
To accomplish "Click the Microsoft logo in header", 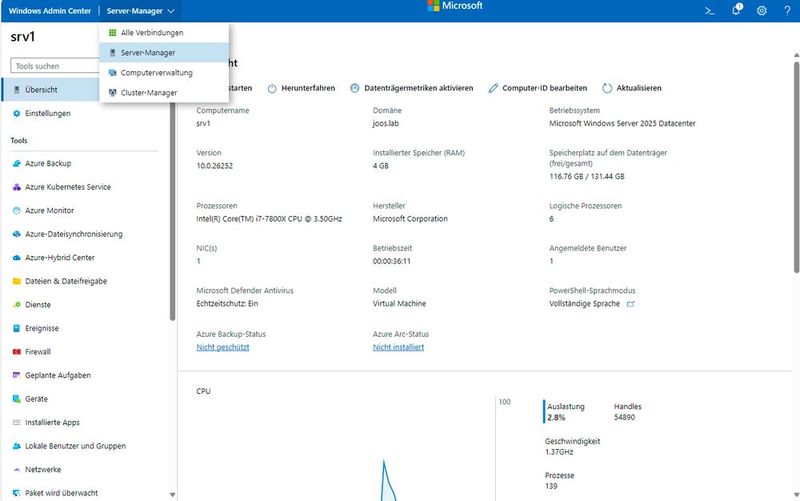I will pos(455,6).
